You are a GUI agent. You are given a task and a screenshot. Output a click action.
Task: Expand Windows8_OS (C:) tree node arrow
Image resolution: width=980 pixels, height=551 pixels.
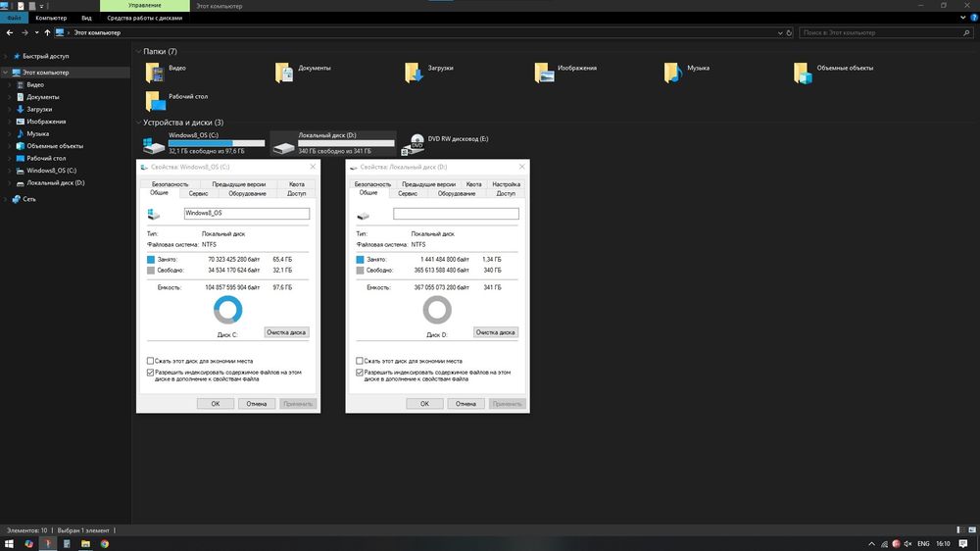coord(10,171)
